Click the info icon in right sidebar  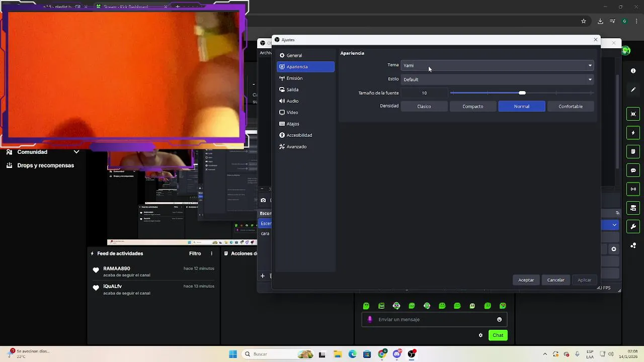pyautogui.click(x=633, y=71)
